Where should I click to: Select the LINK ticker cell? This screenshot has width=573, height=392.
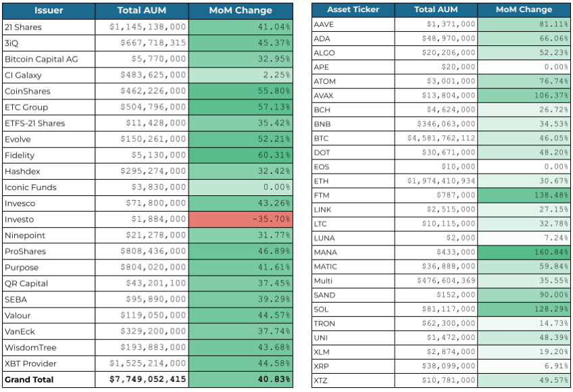point(353,210)
